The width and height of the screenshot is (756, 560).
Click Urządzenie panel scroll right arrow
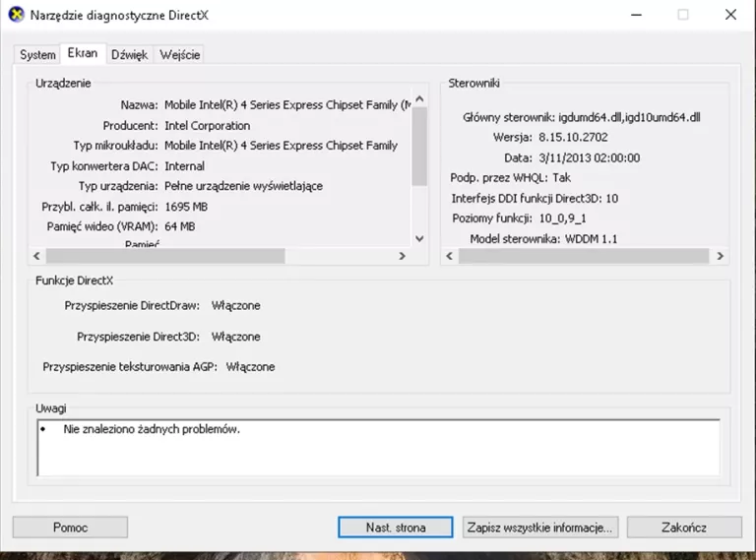click(402, 256)
